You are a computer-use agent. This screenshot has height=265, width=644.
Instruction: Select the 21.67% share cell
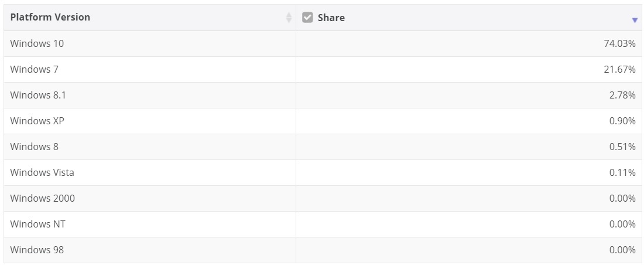619,69
